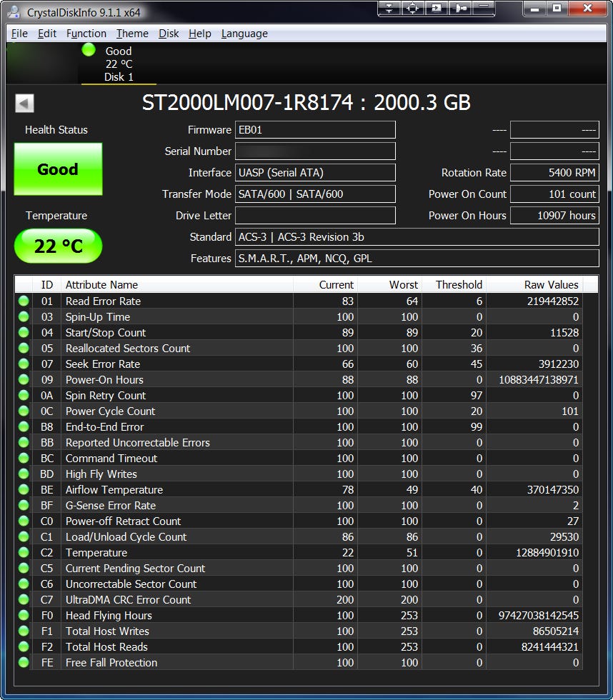613x700 pixels.
Task: Click status orb for Start/Stop Count
Action: click(24, 332)
